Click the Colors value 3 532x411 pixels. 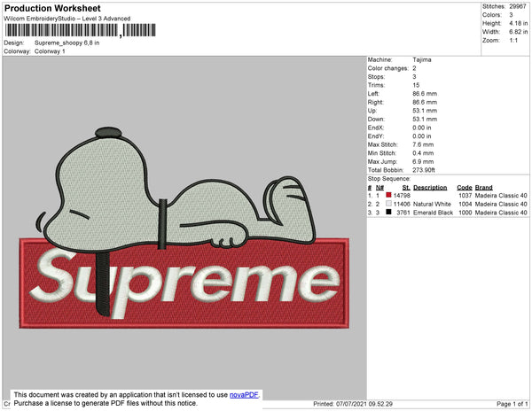click(511, 15)
